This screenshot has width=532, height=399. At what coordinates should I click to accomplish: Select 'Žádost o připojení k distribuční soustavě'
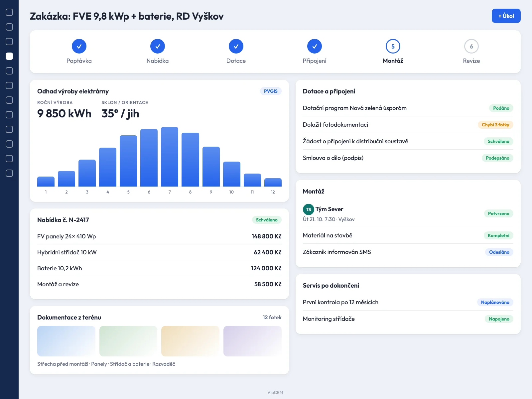[355, 141]
